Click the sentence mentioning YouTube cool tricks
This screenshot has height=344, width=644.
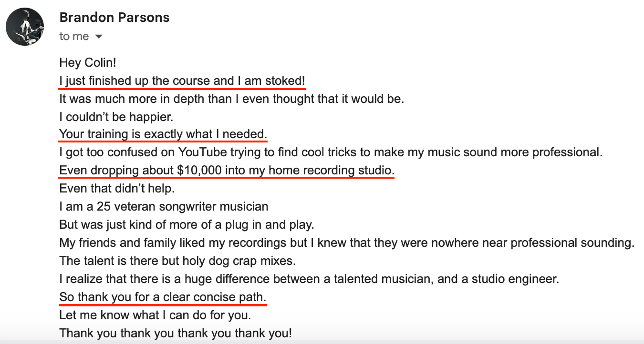(x=331, y=152)
